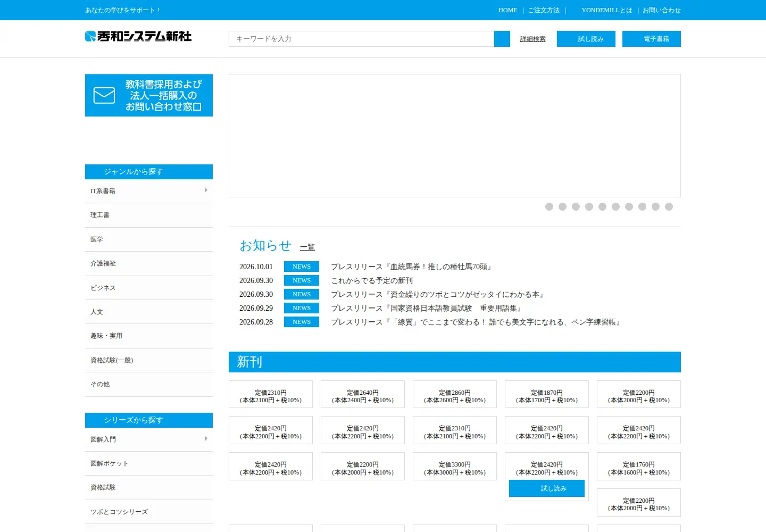Select the fifth carousel pagination dot
The image size is (766, 532).
(x=602, y=206)
